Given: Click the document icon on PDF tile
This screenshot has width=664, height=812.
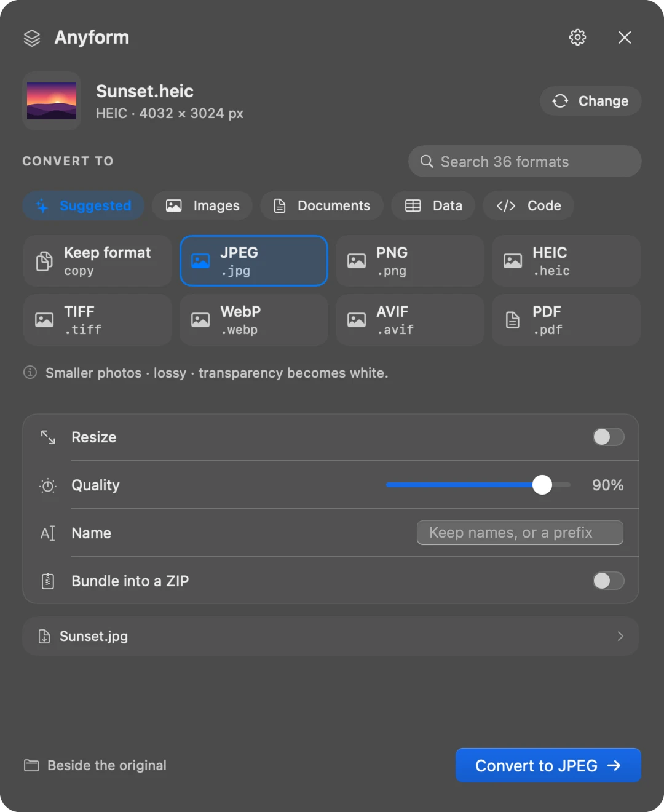Looking at the screenshot, I should pos(513,320).
